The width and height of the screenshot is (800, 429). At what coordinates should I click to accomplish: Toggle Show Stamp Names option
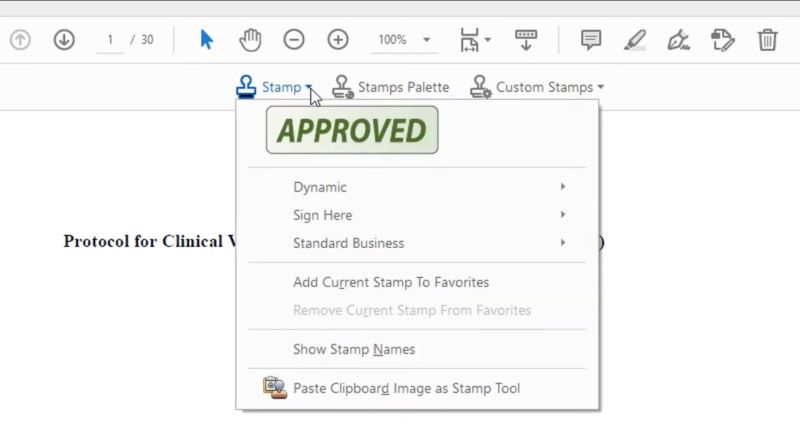[354, 349]
